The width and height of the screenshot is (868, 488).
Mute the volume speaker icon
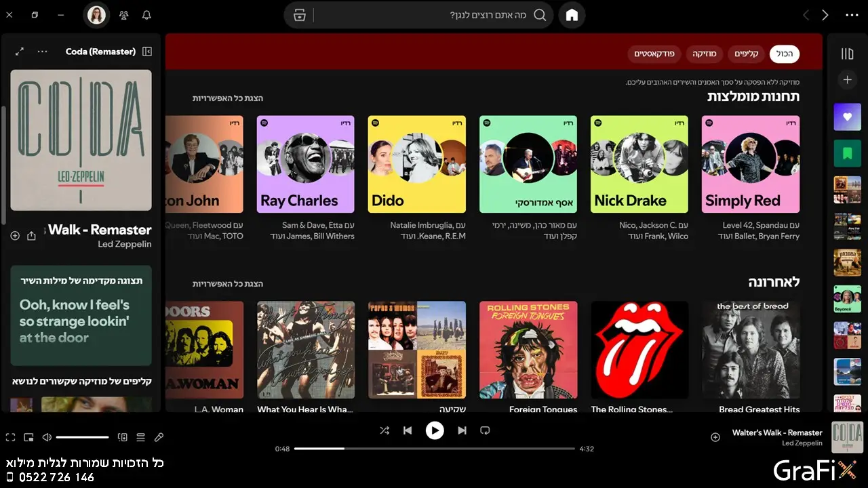47,438
